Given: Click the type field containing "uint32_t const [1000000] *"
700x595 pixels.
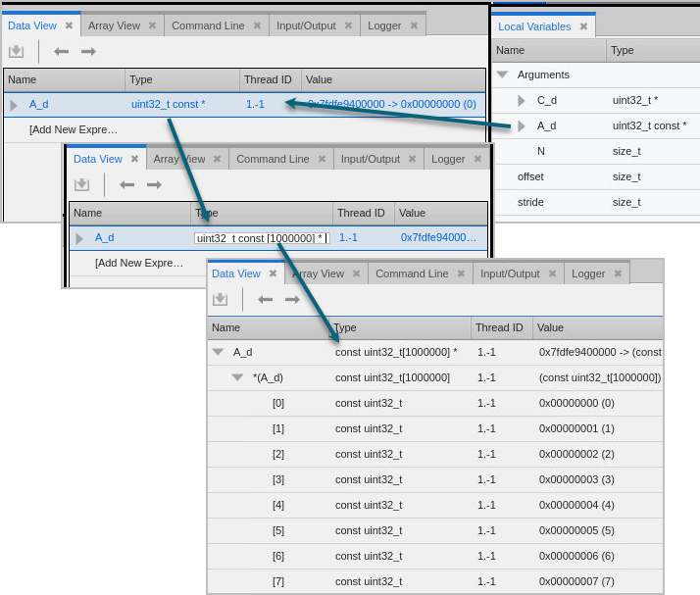Looking at the screenshot, I should click(x=260, y=238).
